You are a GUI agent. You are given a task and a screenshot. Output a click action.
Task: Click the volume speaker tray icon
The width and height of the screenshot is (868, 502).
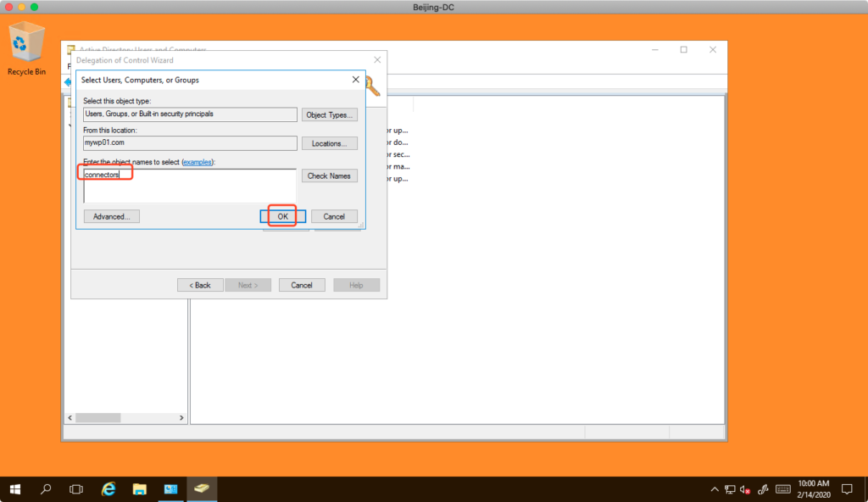(744, 489)
